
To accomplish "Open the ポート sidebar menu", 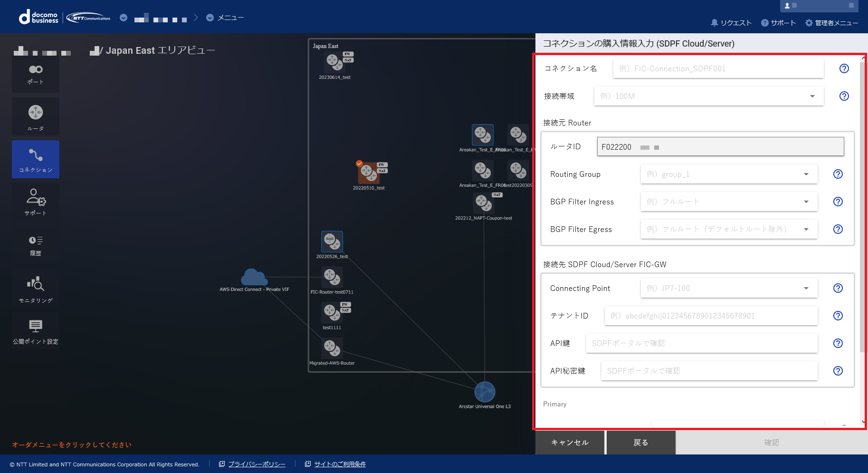I will (x=36, y=75).
